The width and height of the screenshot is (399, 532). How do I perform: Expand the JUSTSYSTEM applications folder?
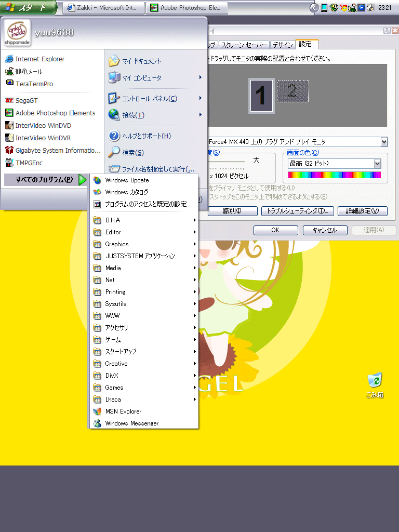(139, 256)
